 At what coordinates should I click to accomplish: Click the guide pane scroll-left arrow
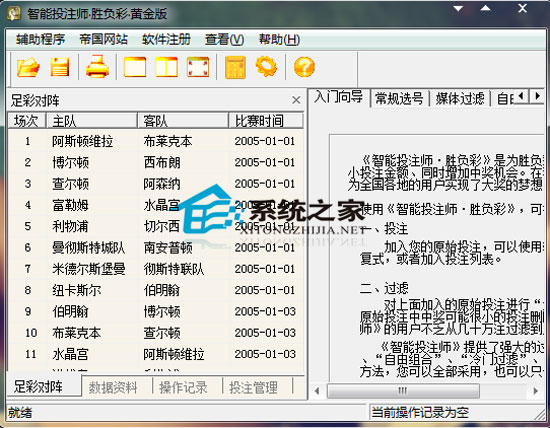tap(317, 390)
